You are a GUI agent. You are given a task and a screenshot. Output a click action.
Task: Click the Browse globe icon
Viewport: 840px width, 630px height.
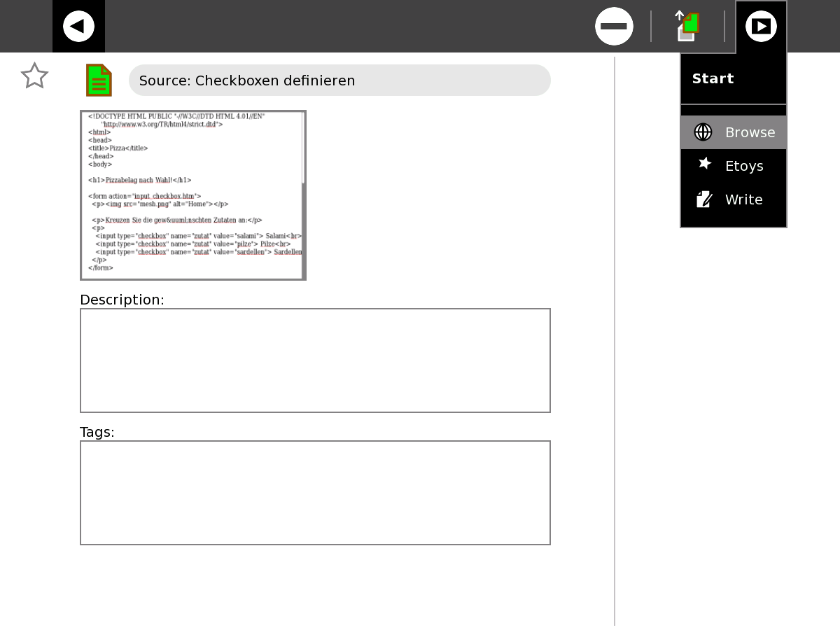pyautogui.click(x=703, y=132)
